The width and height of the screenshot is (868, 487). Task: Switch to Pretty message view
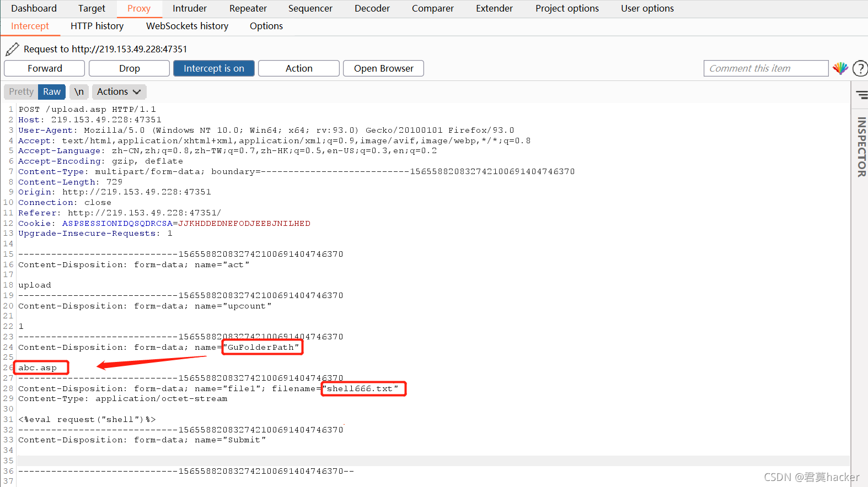click(x=21, y=91)
